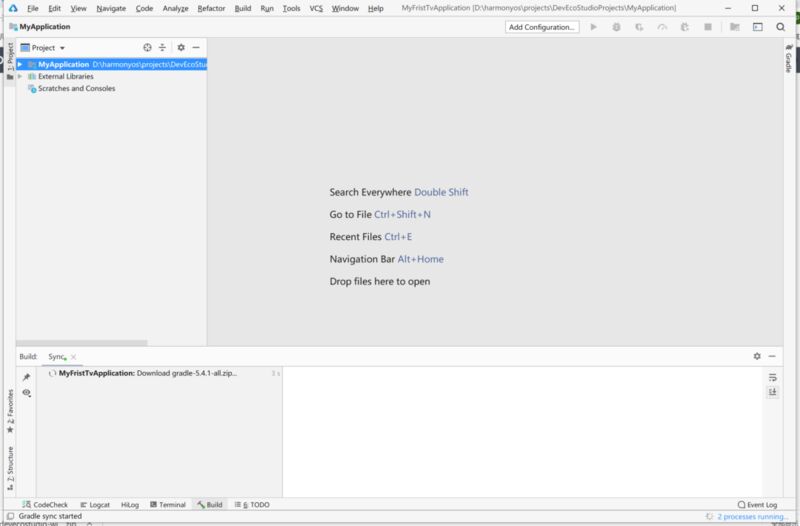Click the Attach Debugger icon

685,27
